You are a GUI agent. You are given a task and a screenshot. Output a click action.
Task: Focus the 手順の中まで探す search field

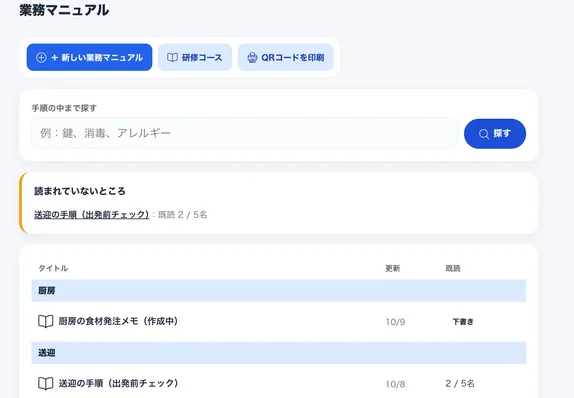245,133
